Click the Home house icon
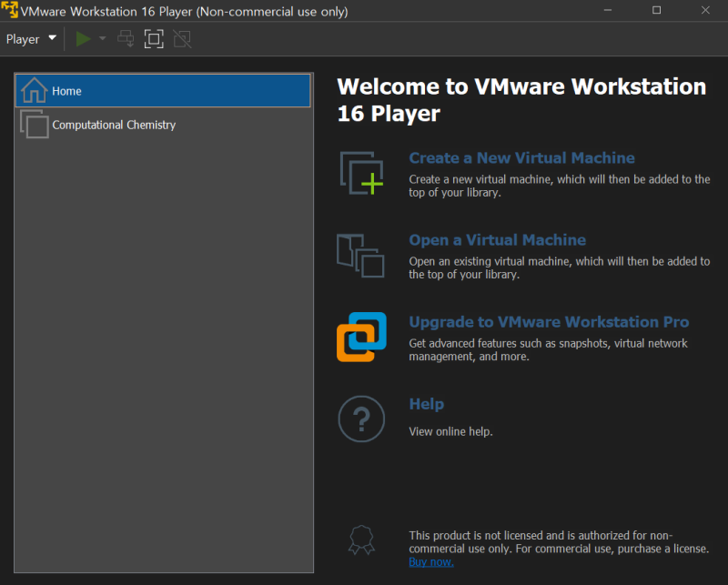 click(x=34, y=90)
